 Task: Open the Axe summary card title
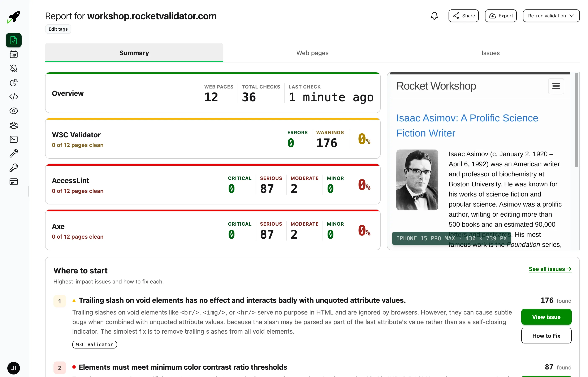pos(58,226)
